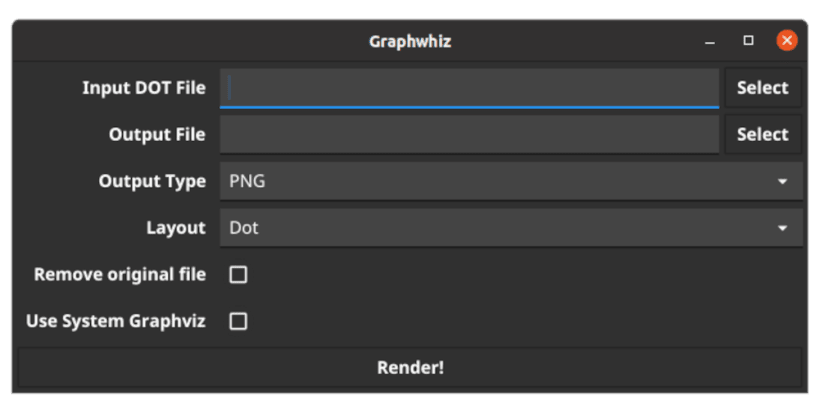
Task: Click the Render! button
Action: point(410,367)
